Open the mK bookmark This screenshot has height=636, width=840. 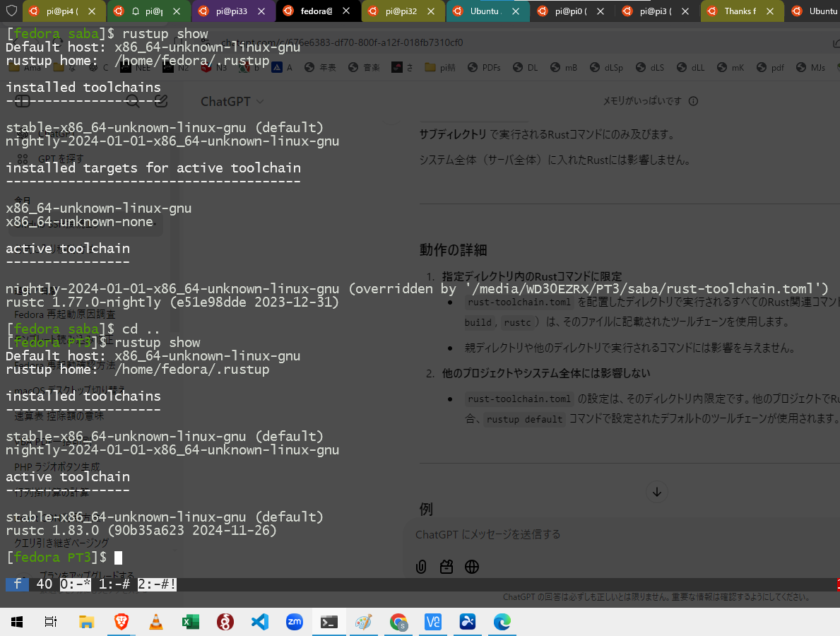[730, 68]
